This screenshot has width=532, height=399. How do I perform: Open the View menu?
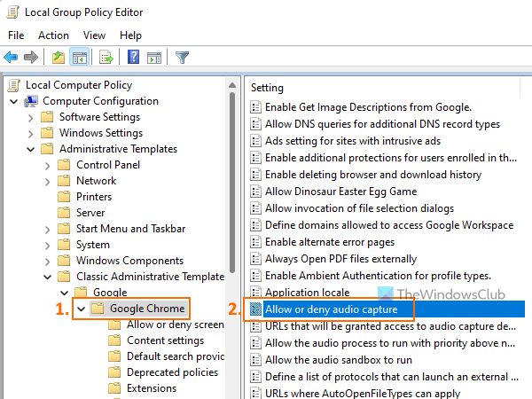(94, 35)
